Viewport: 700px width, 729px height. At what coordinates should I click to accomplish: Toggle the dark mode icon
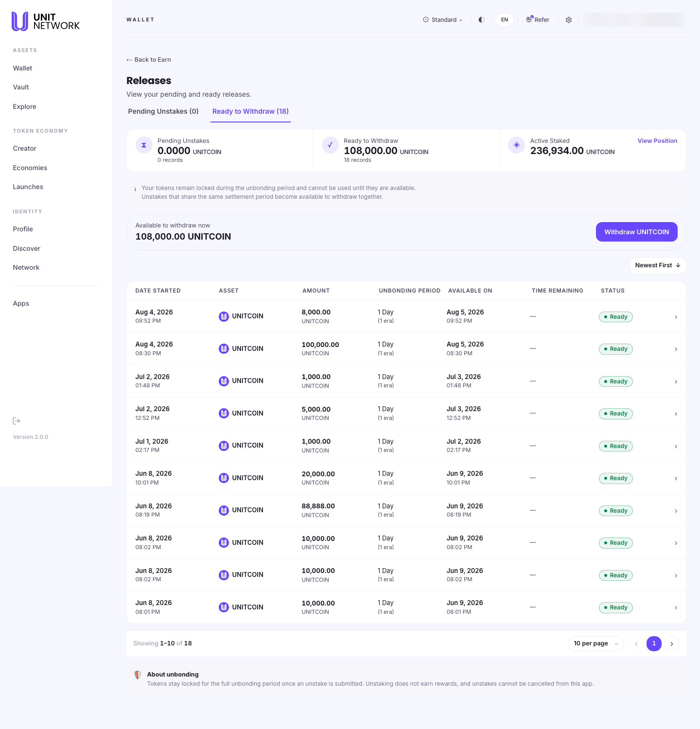tap(481, 20)
